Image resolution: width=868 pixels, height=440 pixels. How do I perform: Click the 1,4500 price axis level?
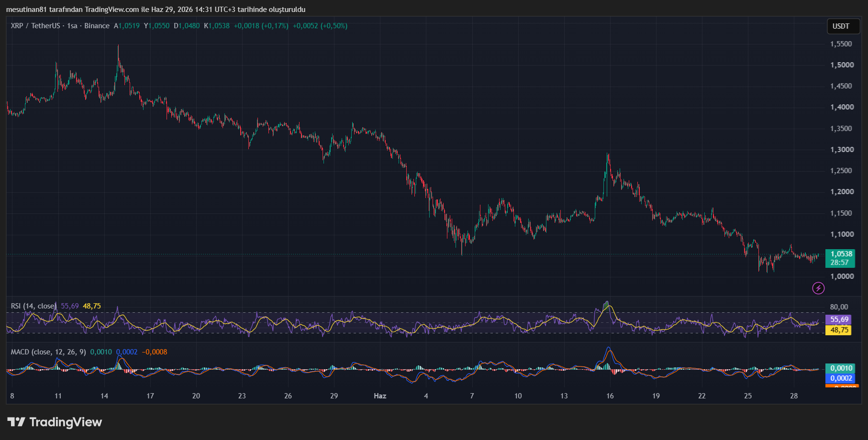coord(841,86)
